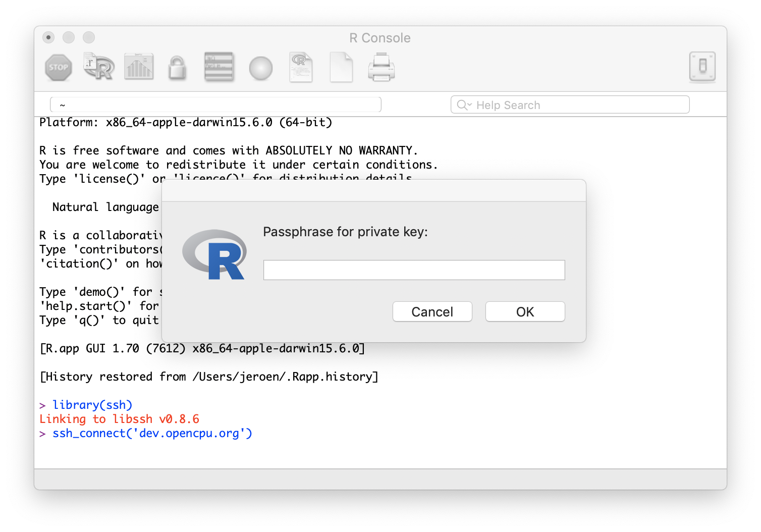The height and width of the screenshot is (532, 761).
Task: Show the command history striped icon
Action: point(219,68)
